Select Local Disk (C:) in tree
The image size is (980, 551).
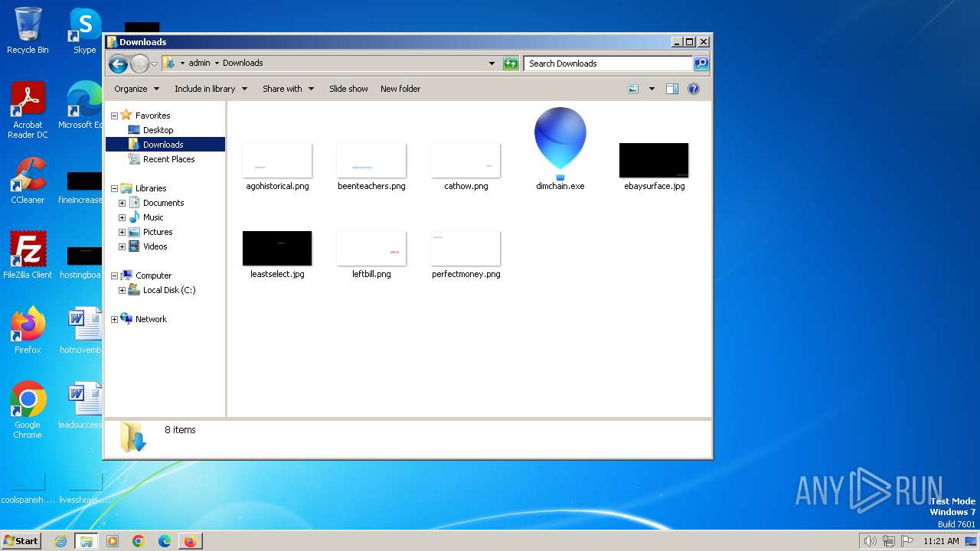tap(168, 290)
